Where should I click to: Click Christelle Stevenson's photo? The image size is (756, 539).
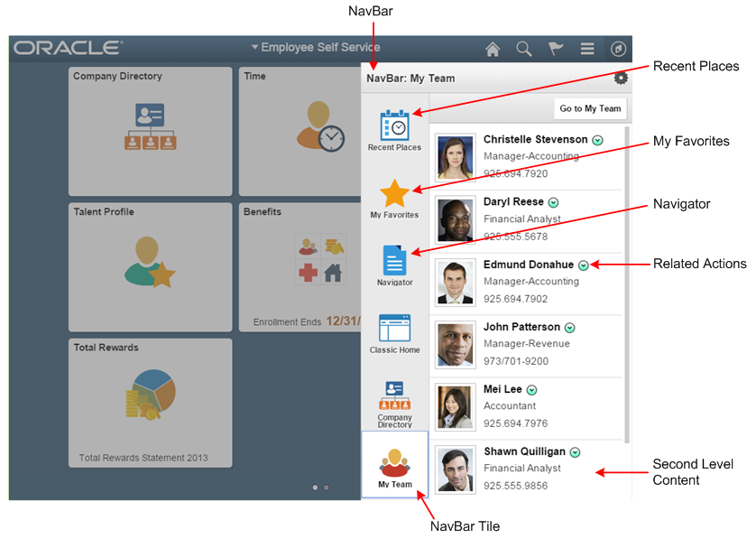(x=456, y=157)
